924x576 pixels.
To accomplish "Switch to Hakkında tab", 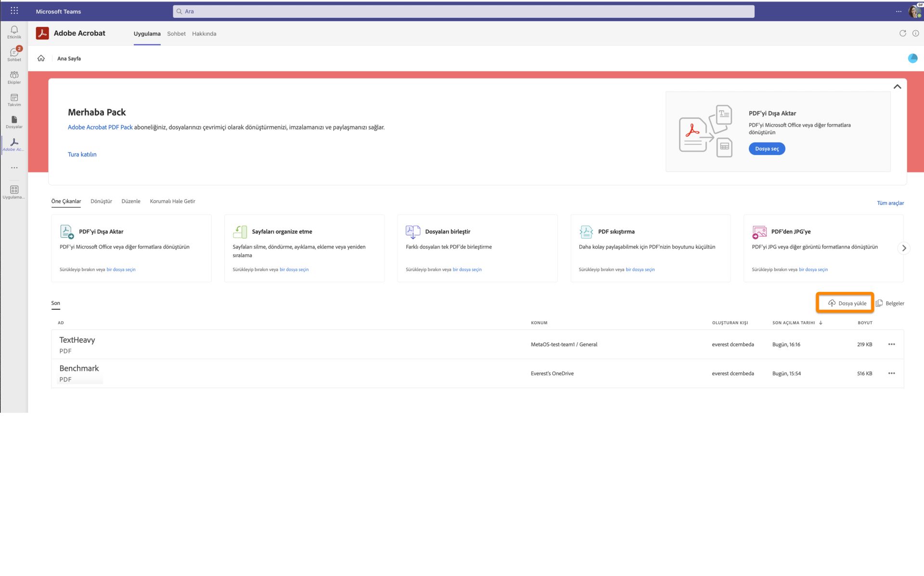I will pyautogui.click(x=204, y=34).
